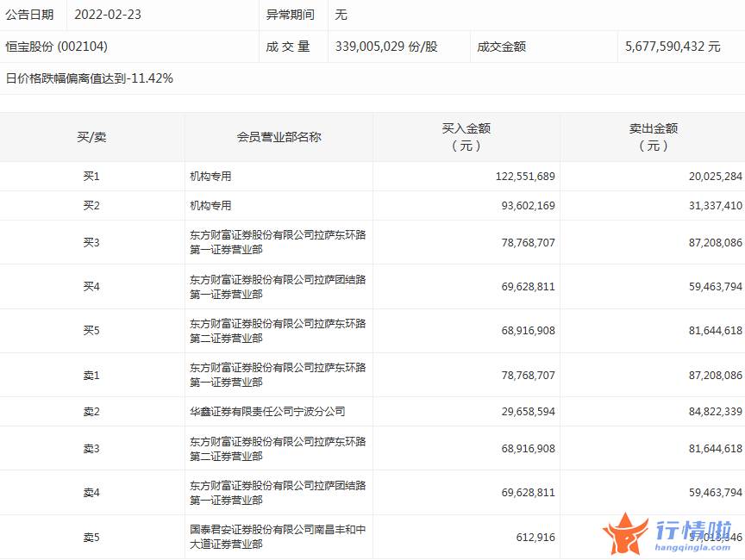Screen dimensions: 745x560
Task: Click 机构专用 in the 买1 row
Action: point(210,177)
